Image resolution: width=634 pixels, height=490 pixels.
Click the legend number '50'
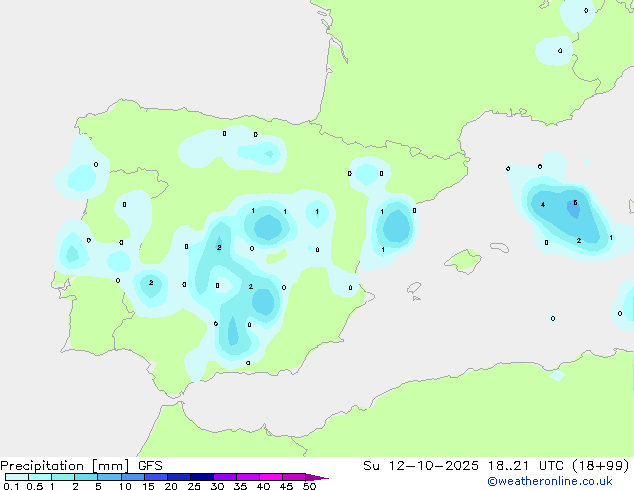309,486
